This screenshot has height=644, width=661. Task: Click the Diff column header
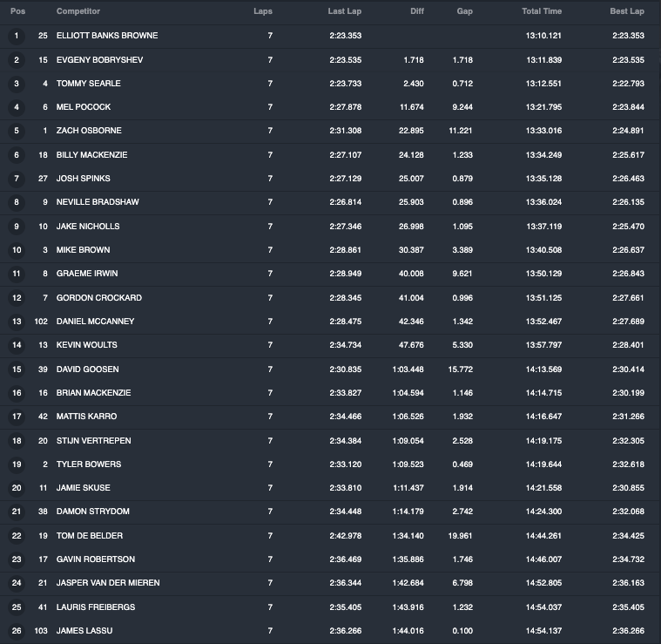pyautogui.click(x=417, y=11)
